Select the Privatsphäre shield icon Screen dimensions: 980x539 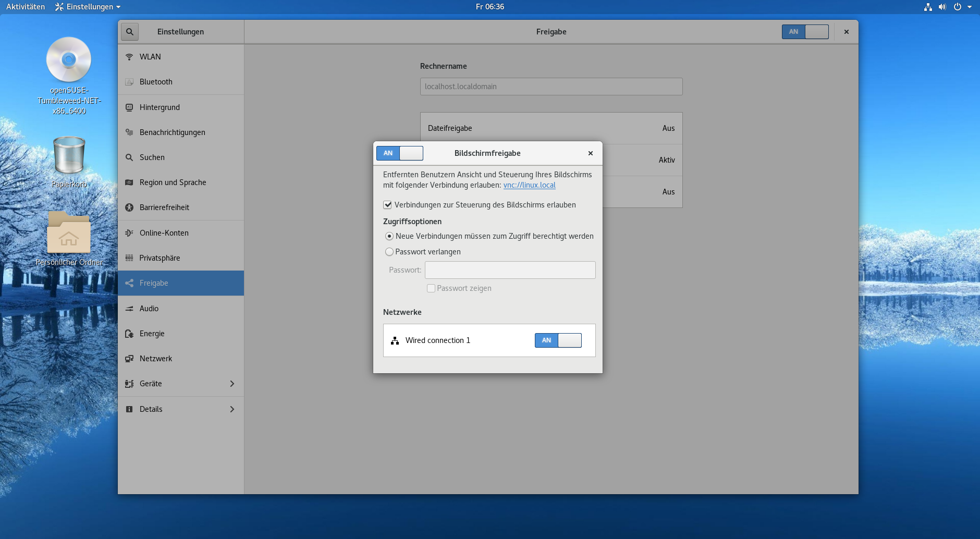click(x=130, y=258)
